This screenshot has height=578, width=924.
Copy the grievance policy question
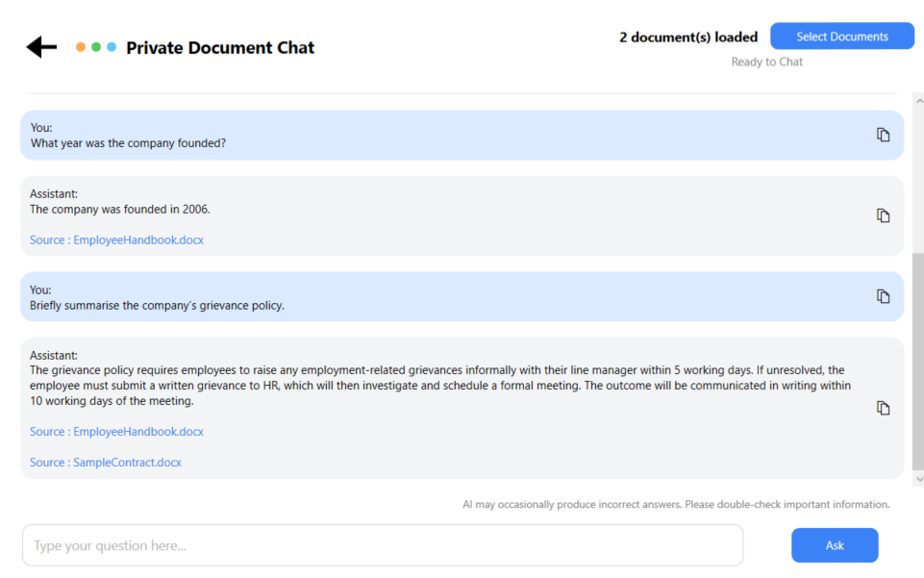[x=883, y=295]
